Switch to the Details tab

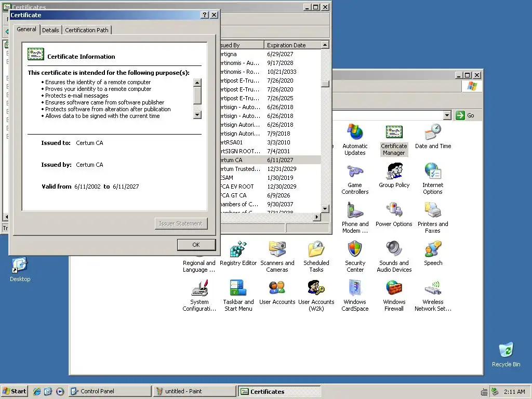click(50, 30)
